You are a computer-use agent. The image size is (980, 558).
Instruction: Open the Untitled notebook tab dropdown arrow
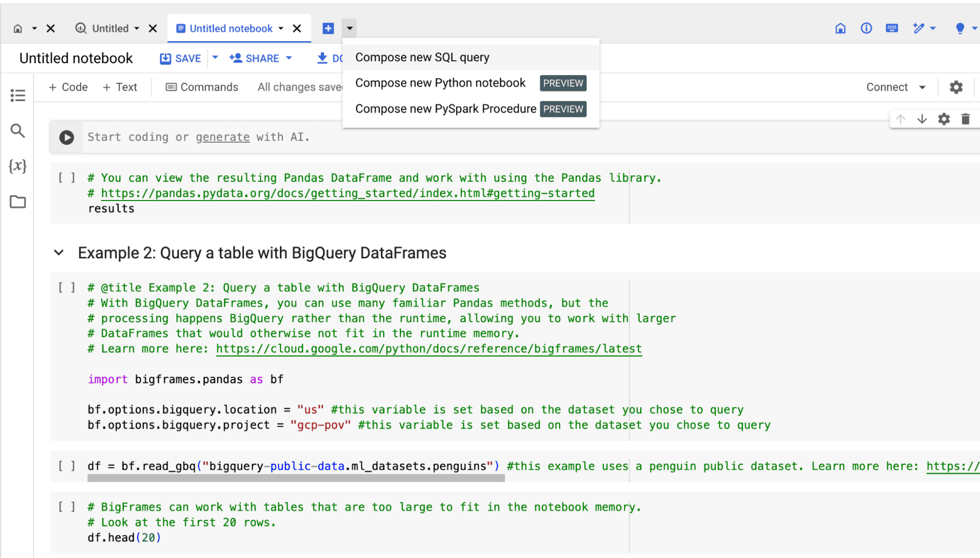pyautogui.click(x=281, y=28)
